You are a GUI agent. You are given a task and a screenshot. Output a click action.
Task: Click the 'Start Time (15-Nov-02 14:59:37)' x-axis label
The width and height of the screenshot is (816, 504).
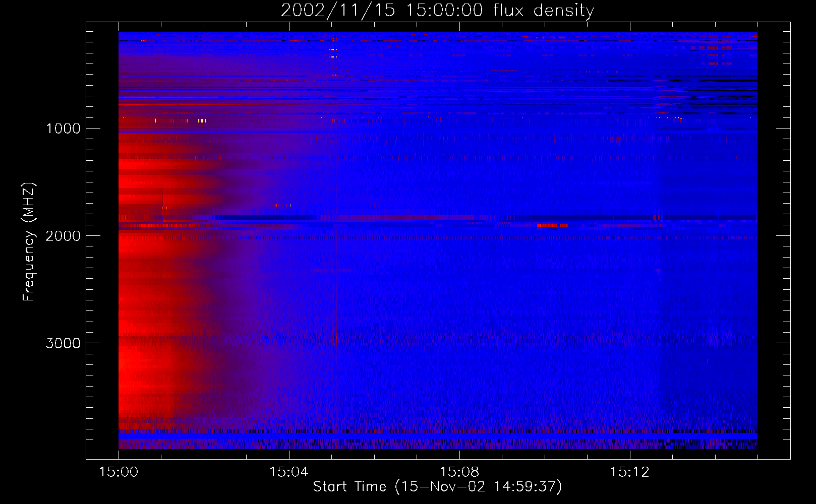[x=437, y=487]
